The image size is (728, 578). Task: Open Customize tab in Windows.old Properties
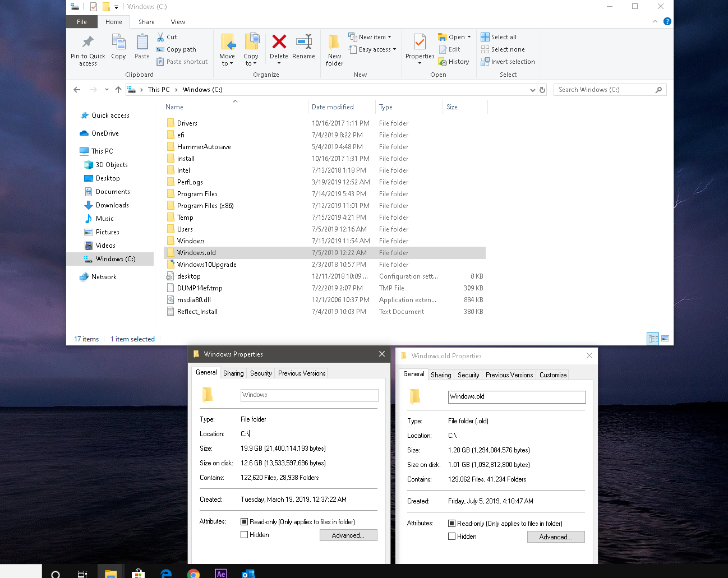click(553, 375)
